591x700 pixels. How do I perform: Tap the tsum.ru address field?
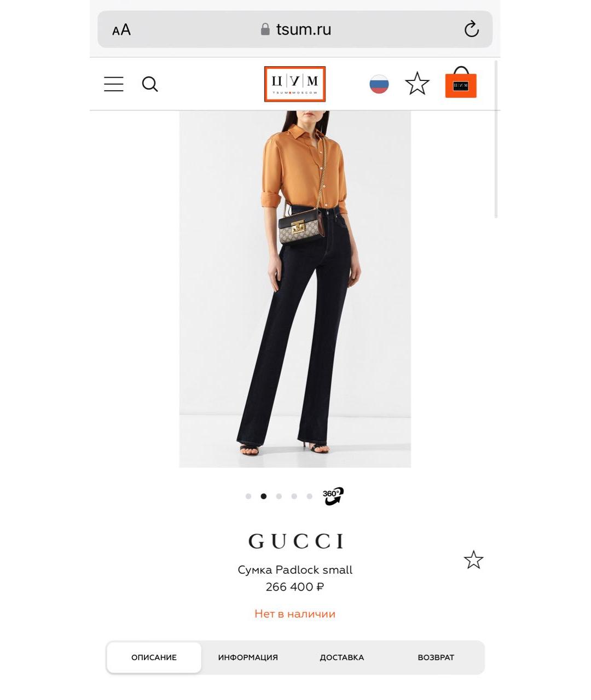tap(296, 30)
